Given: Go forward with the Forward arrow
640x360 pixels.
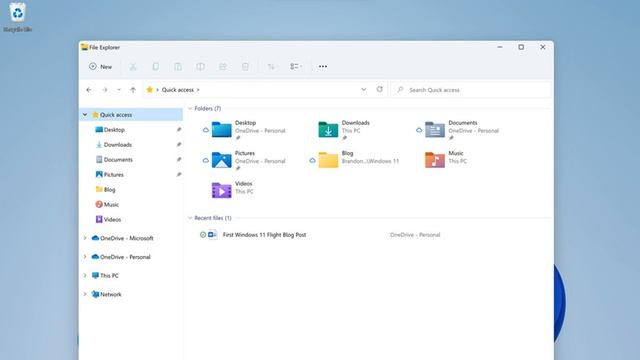Looking at the screenshot, I should pos(105,90).
